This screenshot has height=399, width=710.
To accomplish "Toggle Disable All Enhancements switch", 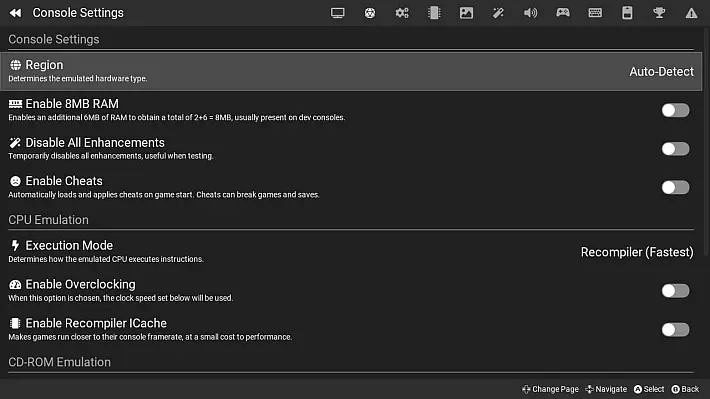I will (675, 149).
